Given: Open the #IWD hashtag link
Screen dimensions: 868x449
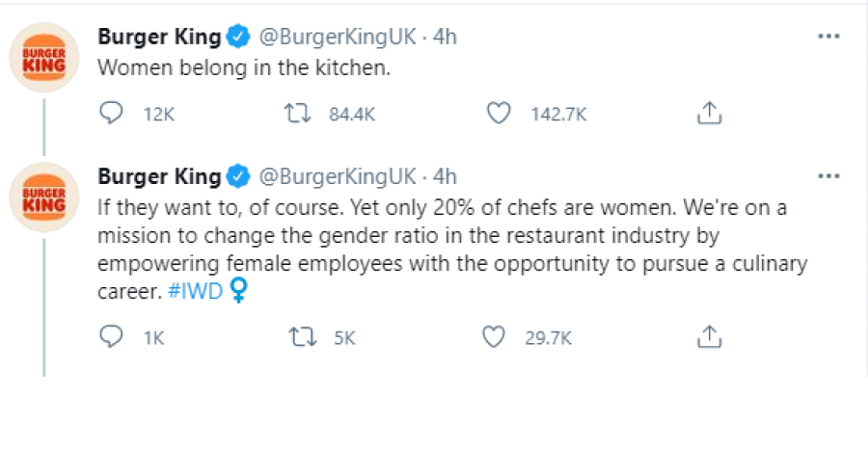Looking at the screenshot, I should (x=195, y=291).
